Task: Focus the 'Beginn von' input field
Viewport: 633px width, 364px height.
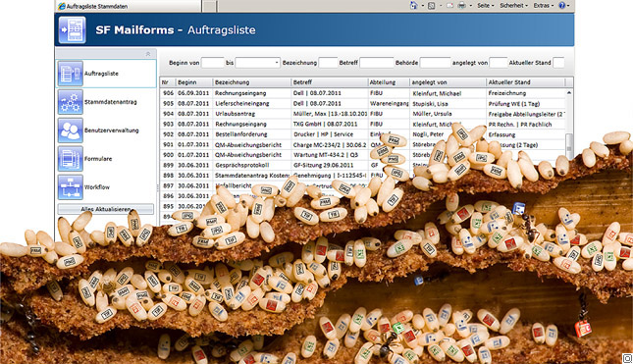Action: (x=212, y=63)
